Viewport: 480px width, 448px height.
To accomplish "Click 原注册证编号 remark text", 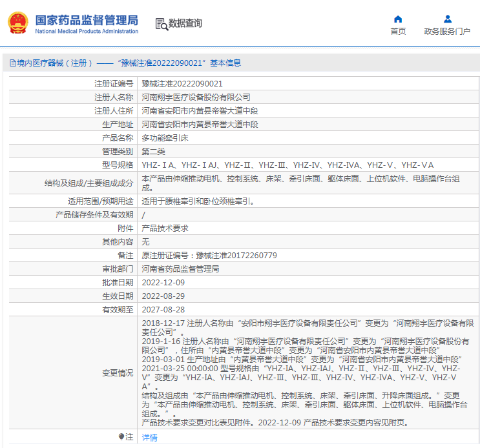I will coord(209,256).
